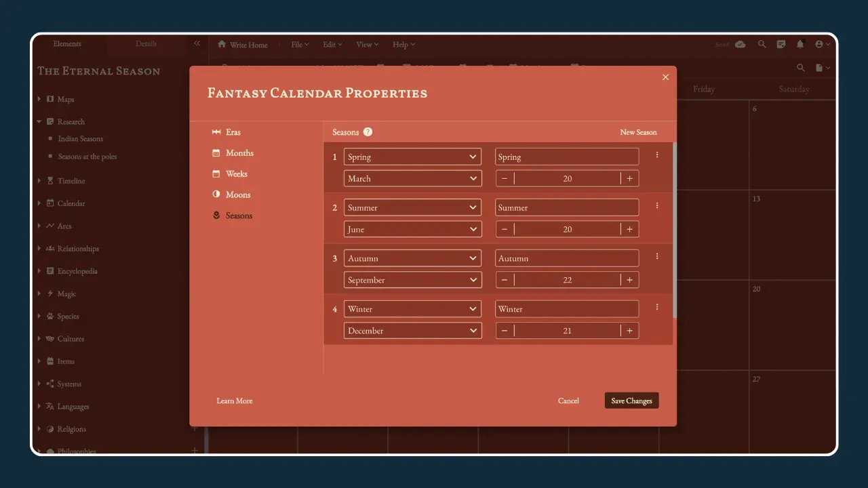The height and width of the screenshot is (488, 868).
Task: Open the search magnifier in the top bar
Action: 762,43
